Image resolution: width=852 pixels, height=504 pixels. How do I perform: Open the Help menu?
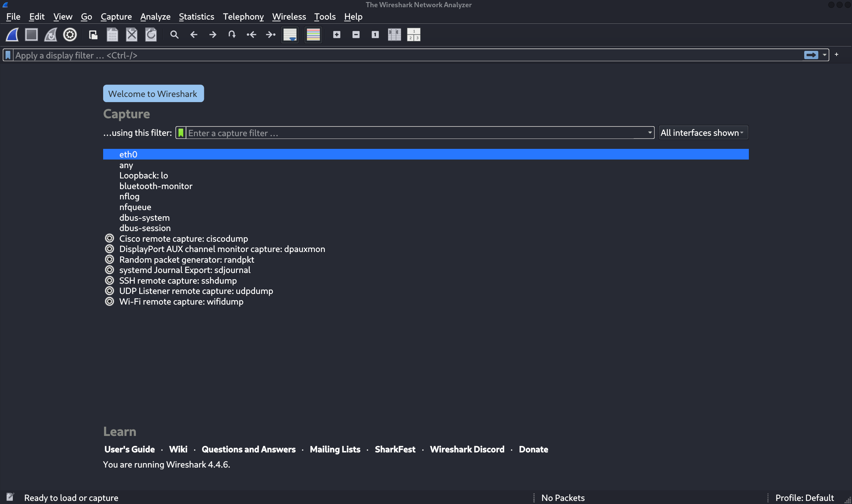point(353,17)
